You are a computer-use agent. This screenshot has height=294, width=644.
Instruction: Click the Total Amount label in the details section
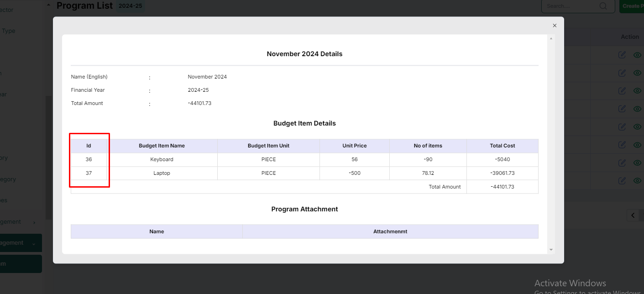pos(87,103)
